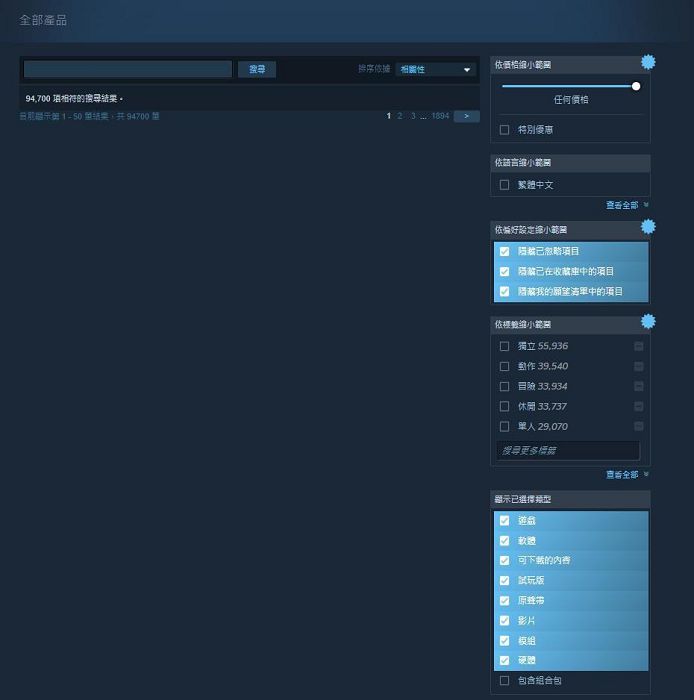Image resolution: width=694 pixels, height=700 pixels.
Task: Check the 繁體中文 language filter
Action: [x=504, y=185]
